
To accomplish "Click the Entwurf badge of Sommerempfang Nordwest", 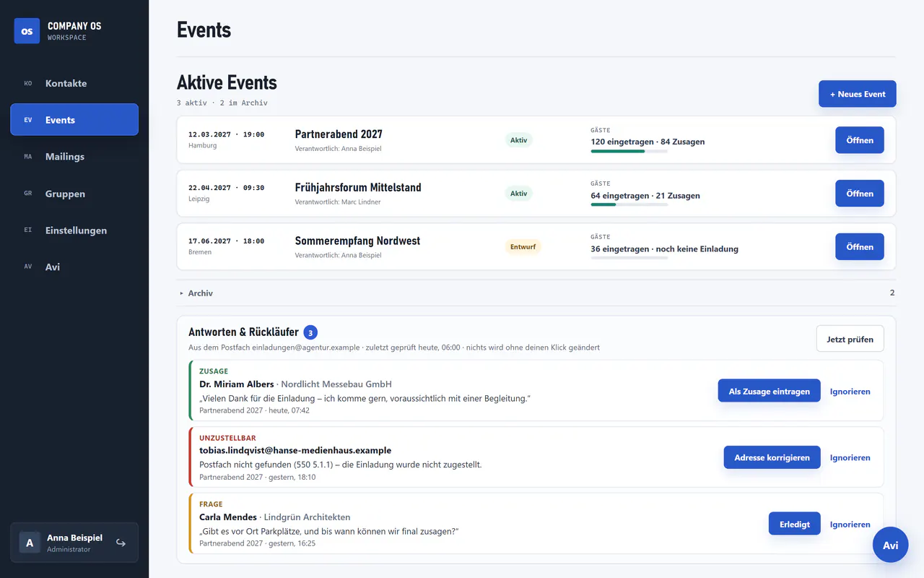I will [523, 247].
